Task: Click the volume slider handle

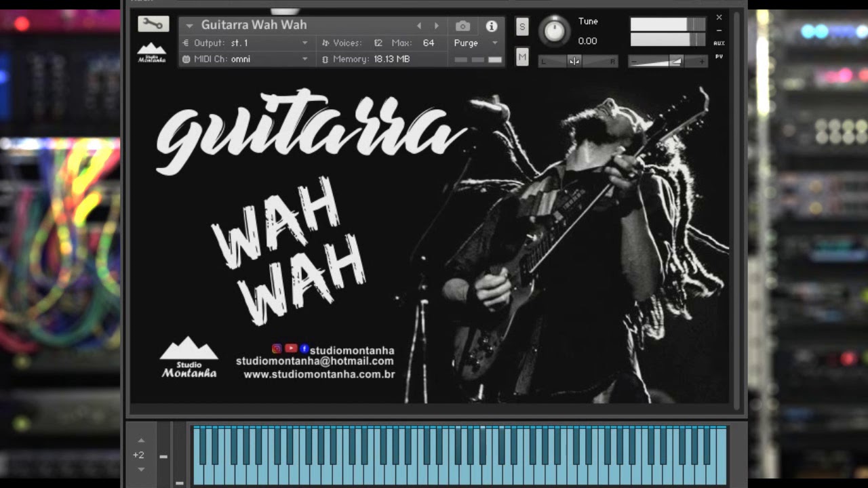Action: 676,61
